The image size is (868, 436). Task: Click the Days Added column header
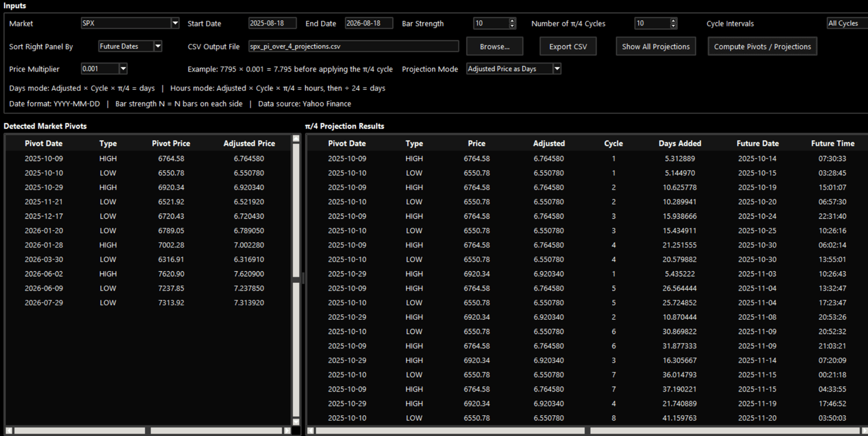pyautogui.click(x=680, y=143)
